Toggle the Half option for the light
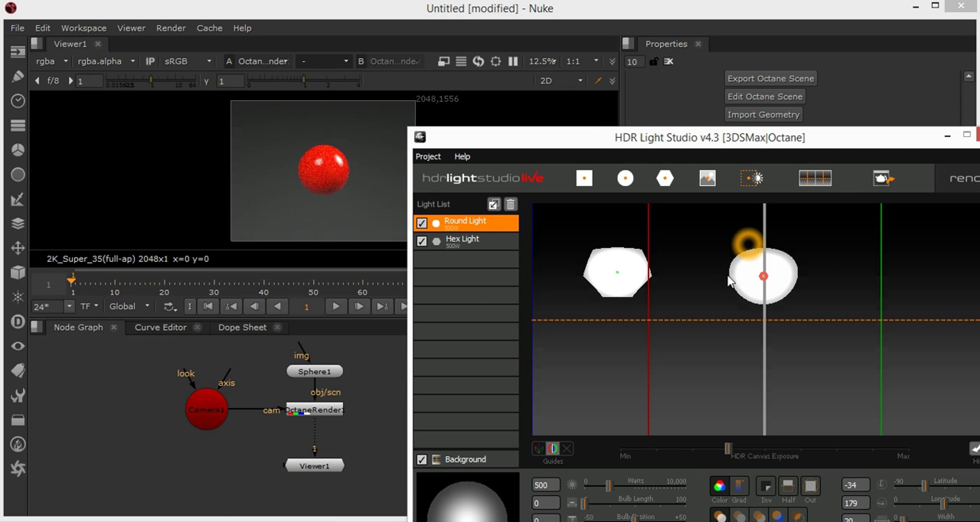The width and height of the screenshot is (980, 522). [x=788, y=486]
